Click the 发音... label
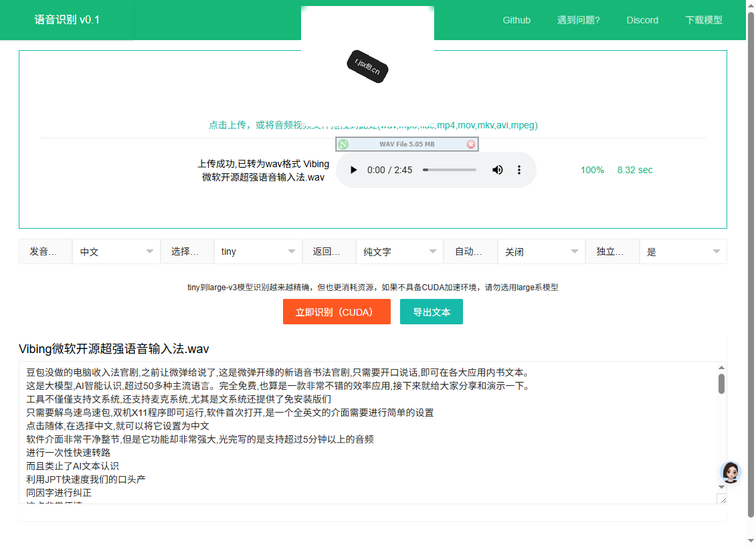756x547 pixels. 45,251
